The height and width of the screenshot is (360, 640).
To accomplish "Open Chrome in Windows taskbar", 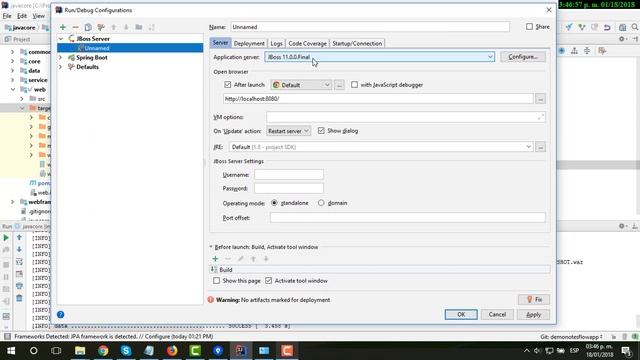I will coord(103,351).
